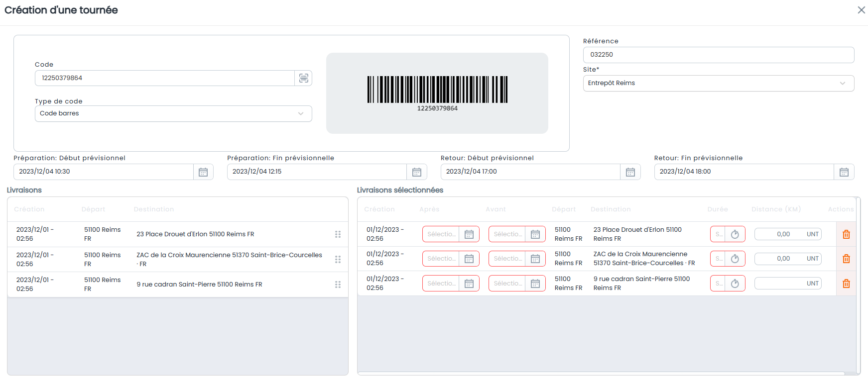Grab drag handle of 23 Place Drouet d'Erlon delivery

pyautogui.click(x=338, y=234)
